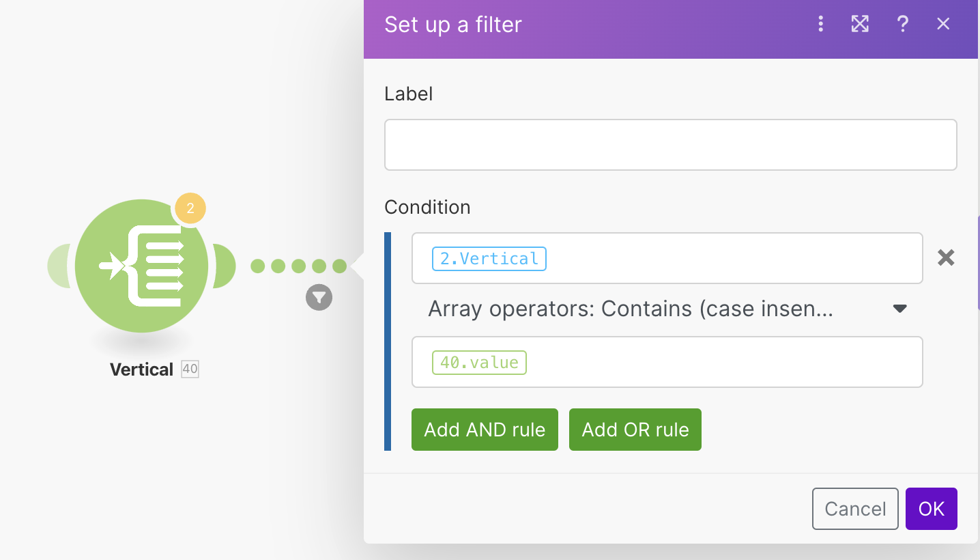Screen dimensions: 980x560
Task: Open the filter funnel icon on the connector
Action: tap(319, 298)
